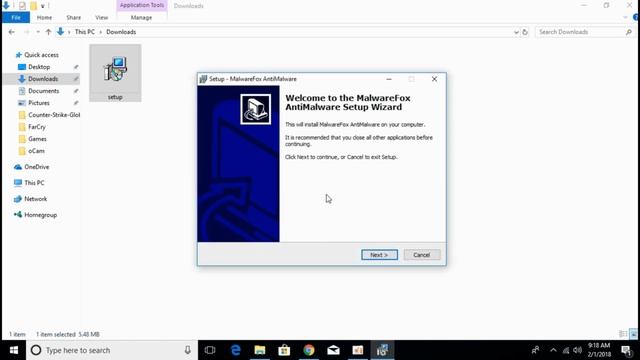Open the FarCry folder in navigation pane
Image resolution: width=640 pixels, height=360 pixels.
(37, 127)
